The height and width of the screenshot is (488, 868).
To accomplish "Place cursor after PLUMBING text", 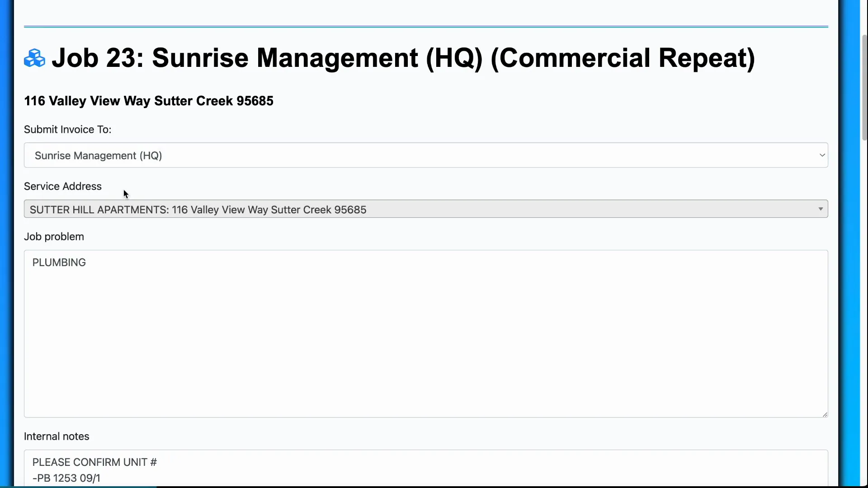I will [x=86, y=262].
